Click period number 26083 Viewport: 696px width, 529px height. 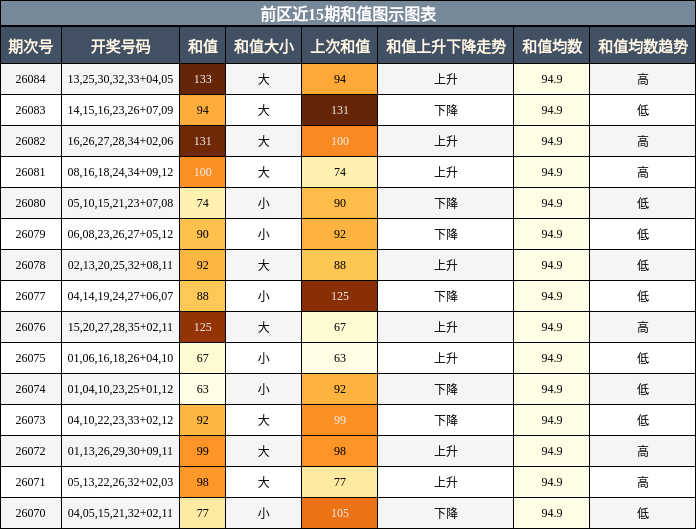pyautogui.click(x=31, y=110)
